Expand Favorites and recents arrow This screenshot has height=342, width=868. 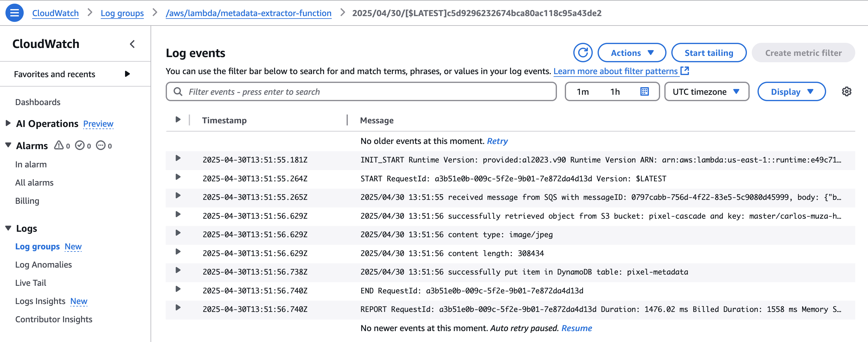click(x=127, y=74)
